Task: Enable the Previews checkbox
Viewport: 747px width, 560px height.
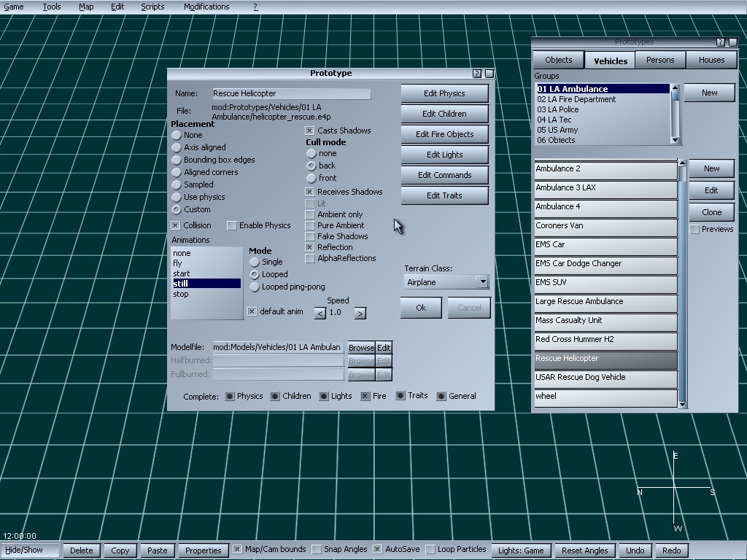Action: [x=694, y=230]
